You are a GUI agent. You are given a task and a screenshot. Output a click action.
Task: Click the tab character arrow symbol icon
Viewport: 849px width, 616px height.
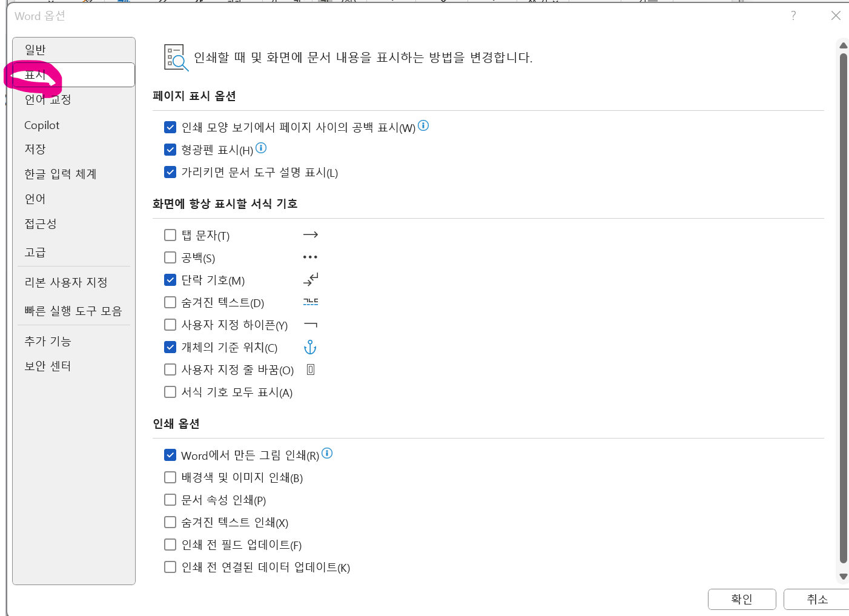(x=311, y=234)
